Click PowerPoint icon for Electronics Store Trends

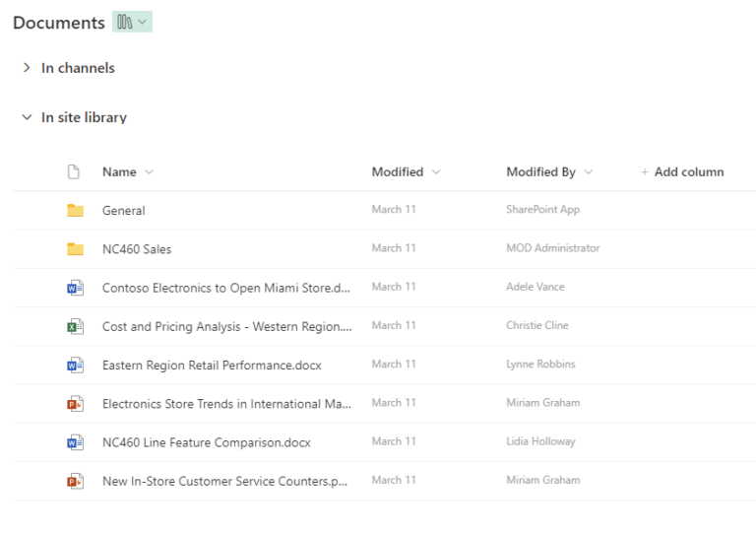pos(75,403)
